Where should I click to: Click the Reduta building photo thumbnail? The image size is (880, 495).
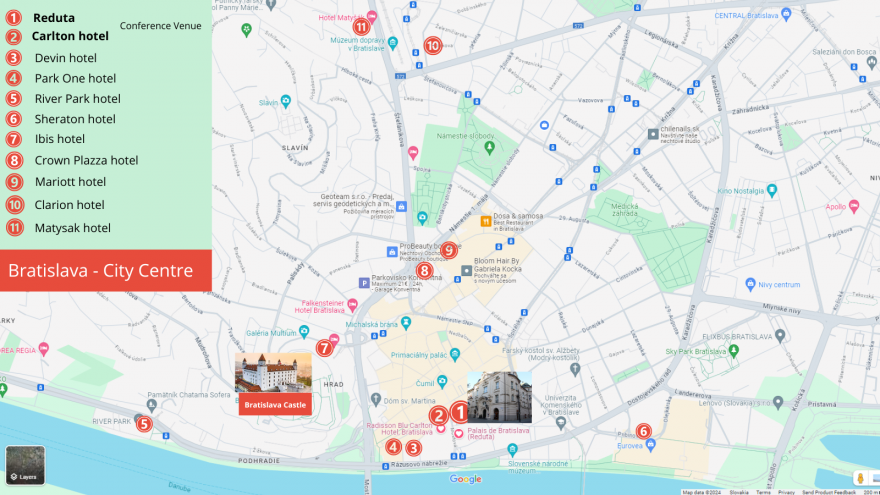tap(499, 397)
